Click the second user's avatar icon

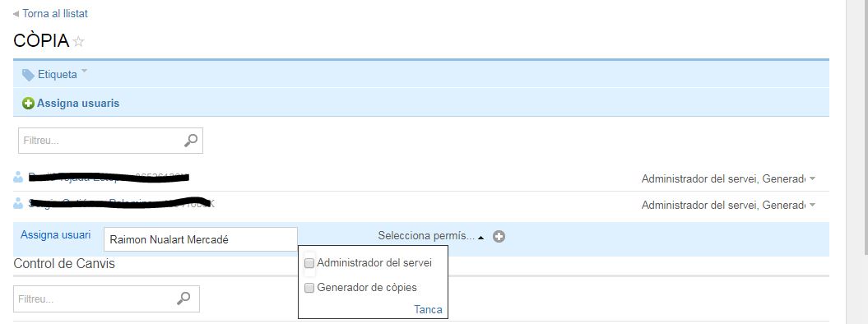(x=18, y=203)
